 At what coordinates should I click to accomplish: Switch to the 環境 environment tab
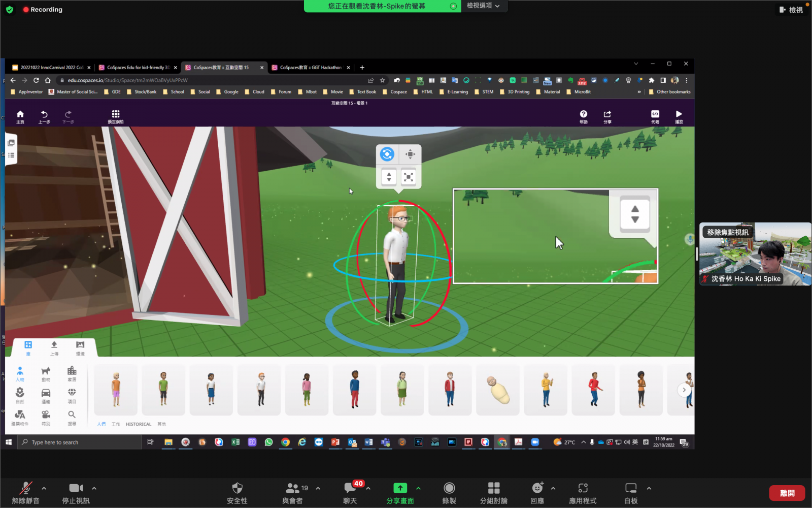click(80, 347)
